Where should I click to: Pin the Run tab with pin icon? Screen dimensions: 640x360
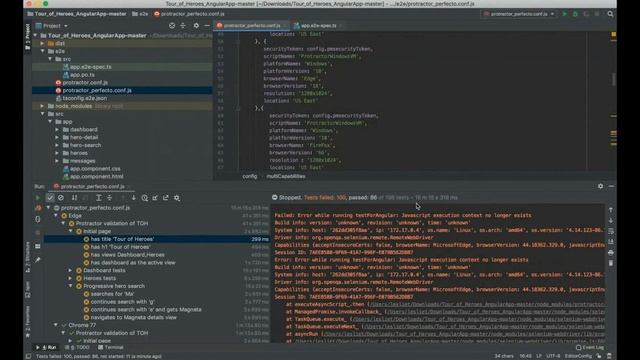(38, 260)
